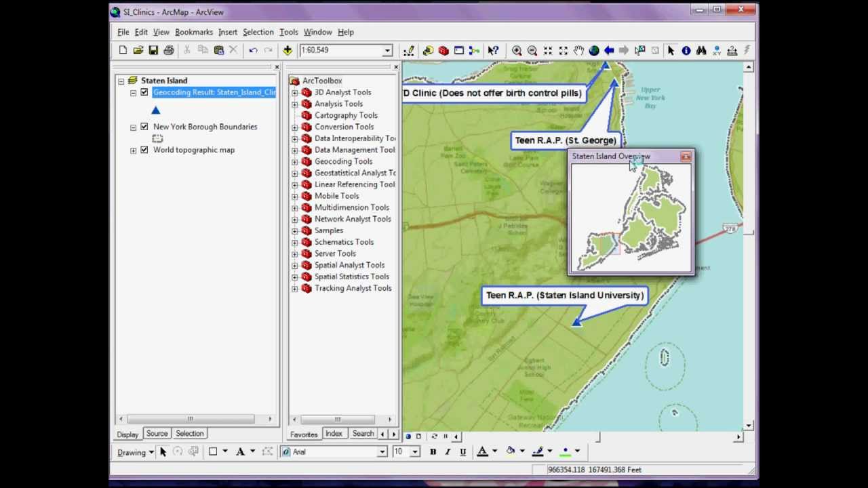The image size is (868, 488).
Task: Toggle Italic text formatting
Action: coord(448,452)
